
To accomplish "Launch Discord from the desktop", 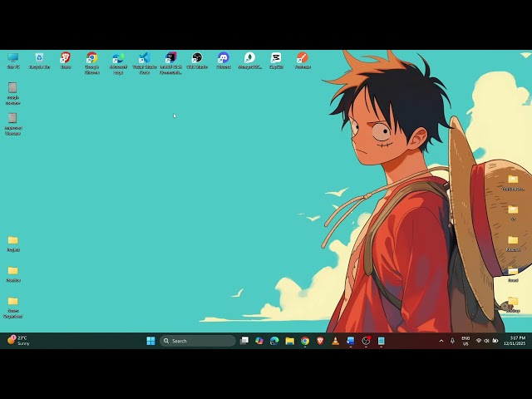I will [x=223, y=58].
